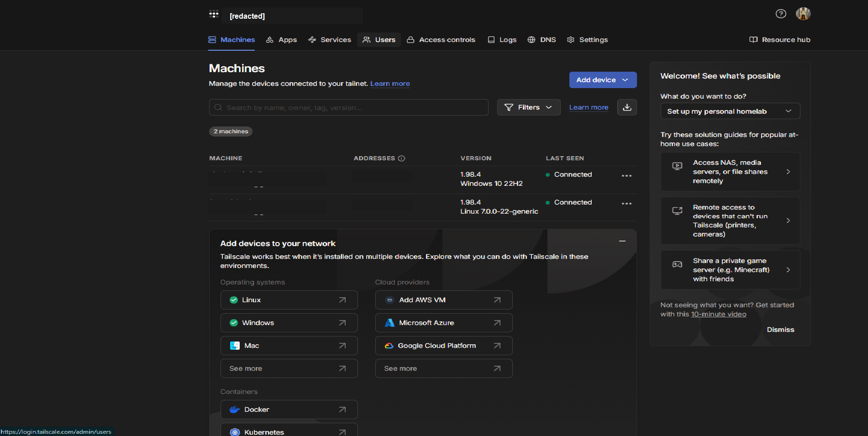The image size is (868, 436).
Task: Open the Mac install option
Action: (x=289, y=346)
